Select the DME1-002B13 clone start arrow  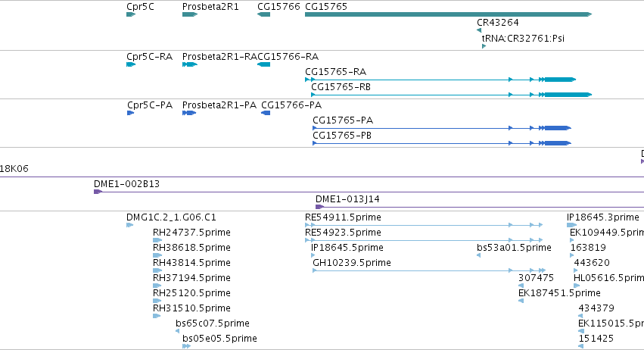[98, 192]
